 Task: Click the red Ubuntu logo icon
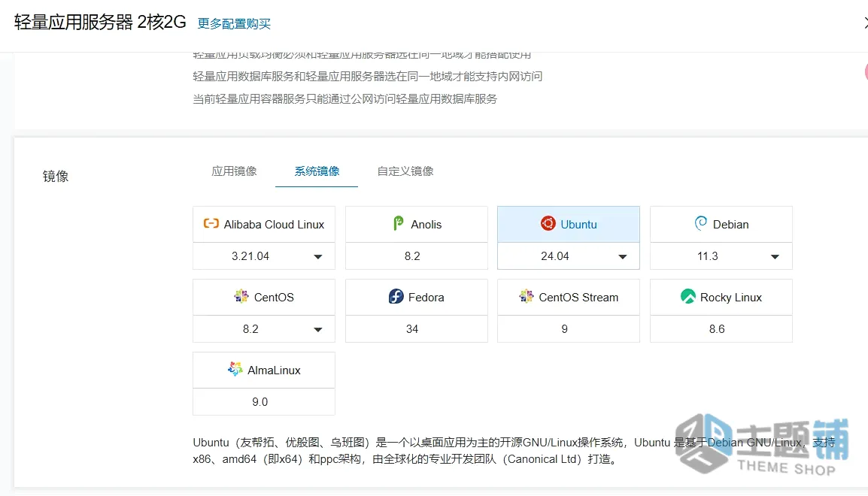(548, 223)
